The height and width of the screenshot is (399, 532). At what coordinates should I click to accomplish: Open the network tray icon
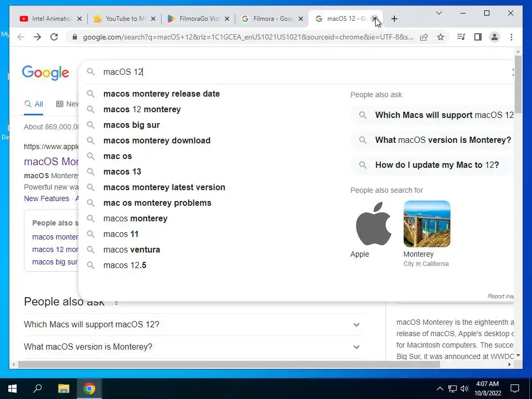coord(453,389)
